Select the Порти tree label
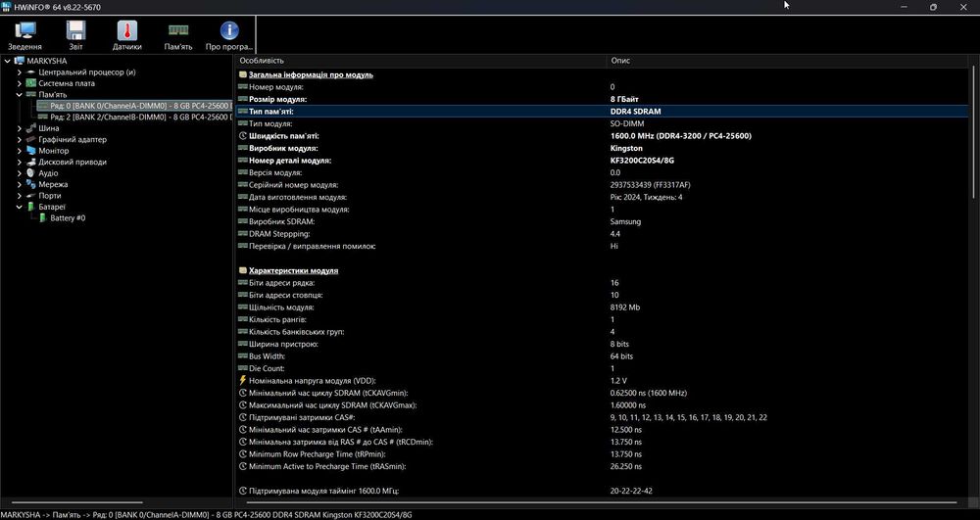980x520 pixels. [49, 196]
